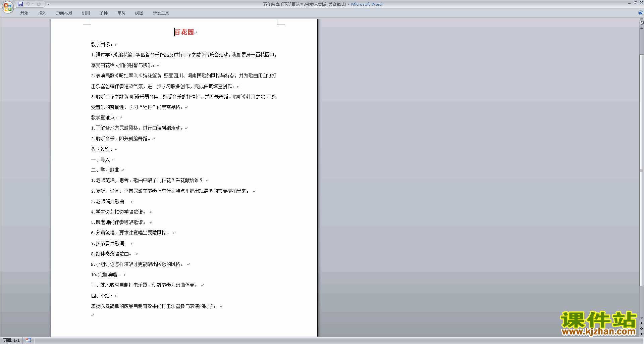Image resolution: width=644 pixels, height=344 pixels.
Task: Switch to the 视图 ribbon tab
Action: tap(139, 13)
